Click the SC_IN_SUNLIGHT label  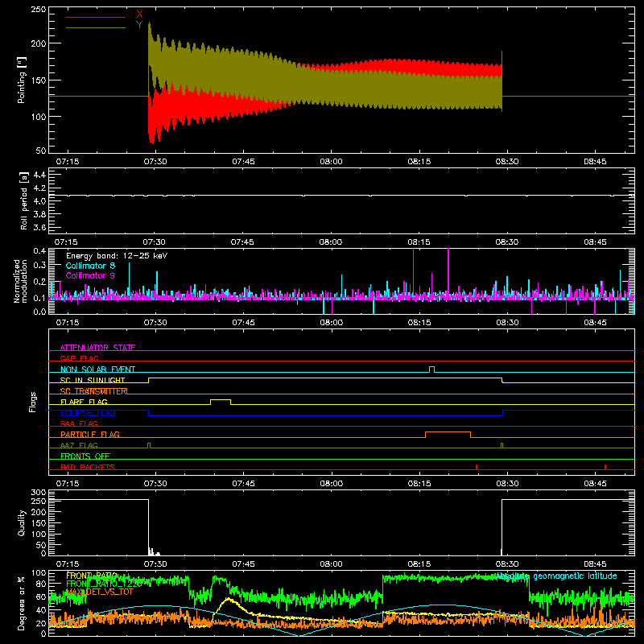click(93, 380)
